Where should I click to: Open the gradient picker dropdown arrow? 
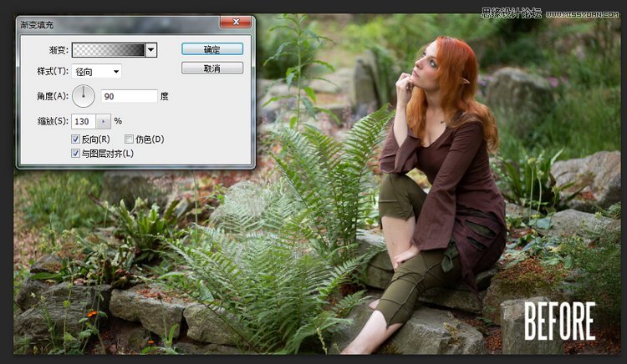[151, 50]
